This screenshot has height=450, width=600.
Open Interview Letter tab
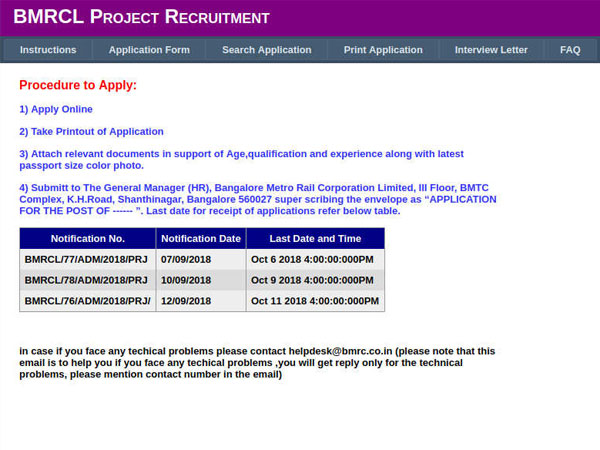[x=491, y=50]
